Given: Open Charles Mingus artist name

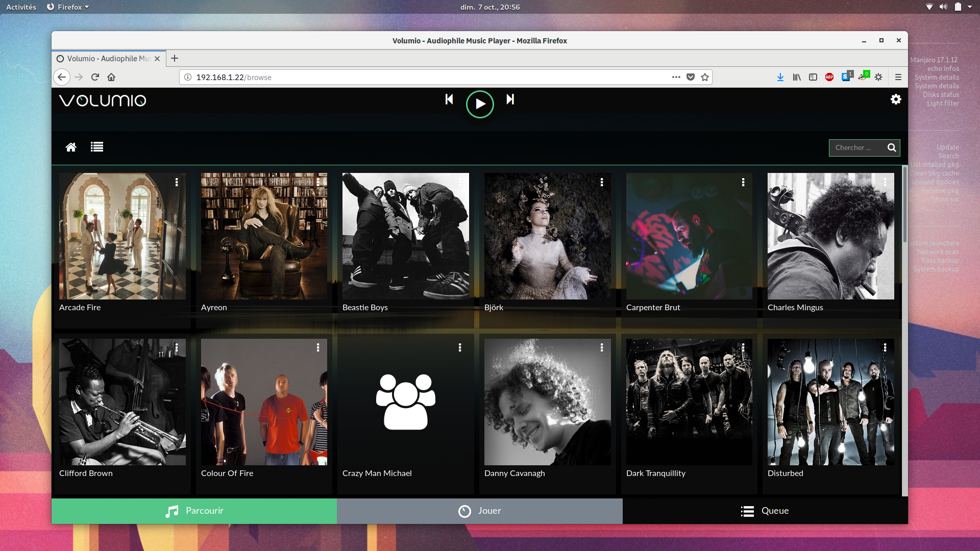Looking at the screenshot, I should point(795,308).
